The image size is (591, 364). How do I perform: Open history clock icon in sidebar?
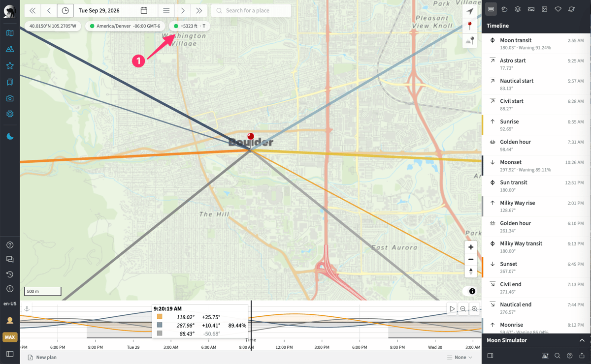coord(10,274)
